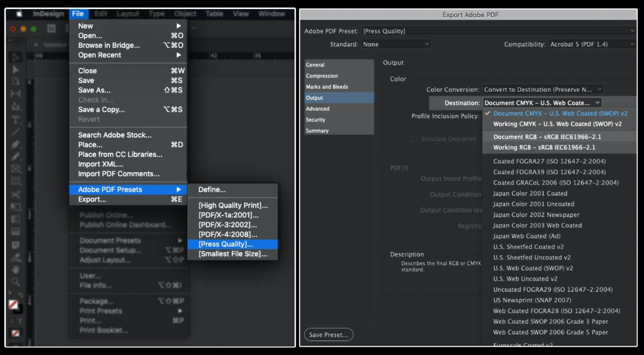The width and height of the screenshot is (644, 355).
Task: Choose [Press Quality] preset from submenu
Action: [226, 244]
